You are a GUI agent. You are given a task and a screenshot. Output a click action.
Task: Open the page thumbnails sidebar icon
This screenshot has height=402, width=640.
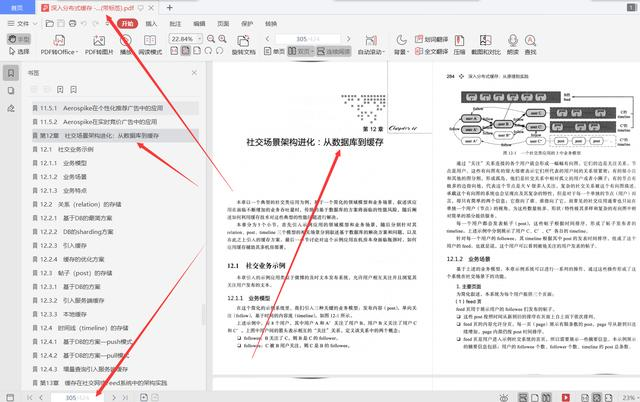(11, 91)
